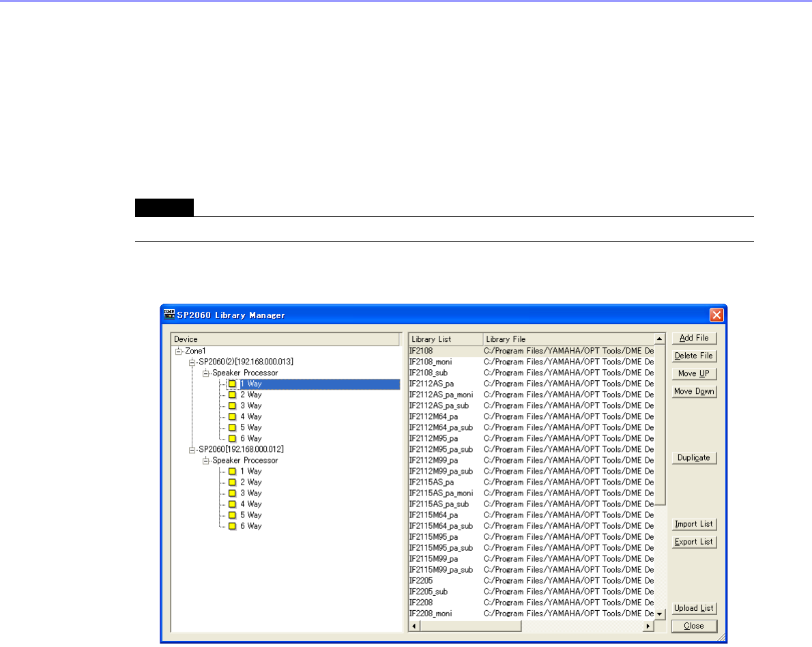Click yellow icon of 6 Way under SP2060(2)
The width and height of the screenshot is (812, 647).
232,438
